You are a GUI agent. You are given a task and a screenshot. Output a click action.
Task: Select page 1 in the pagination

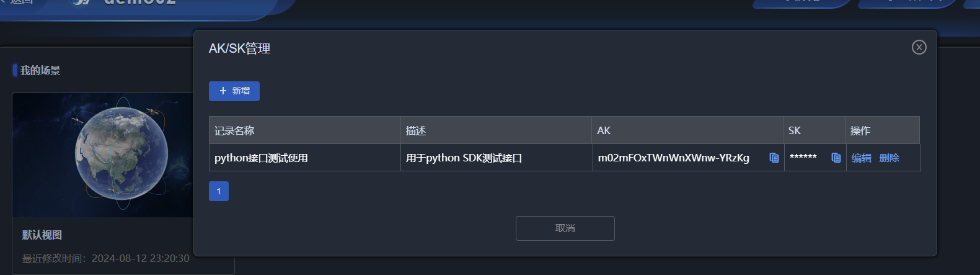click(x=219, y=191)
